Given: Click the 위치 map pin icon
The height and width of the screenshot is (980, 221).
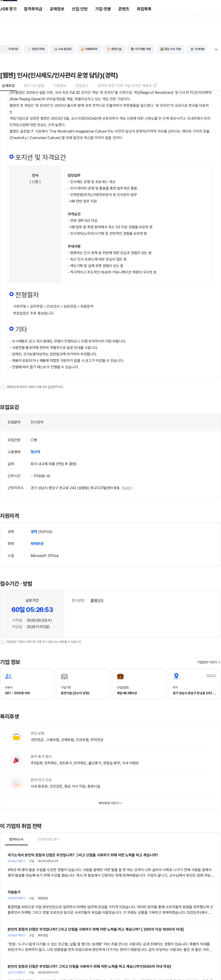Looking at the screenshot, I should point(176,676).
